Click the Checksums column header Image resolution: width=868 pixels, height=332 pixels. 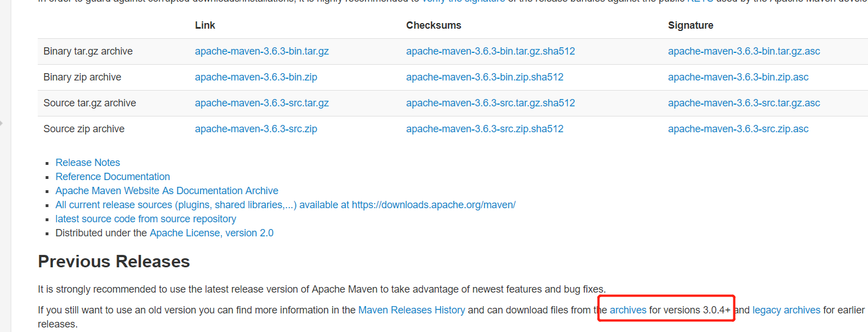pos(434,25)
